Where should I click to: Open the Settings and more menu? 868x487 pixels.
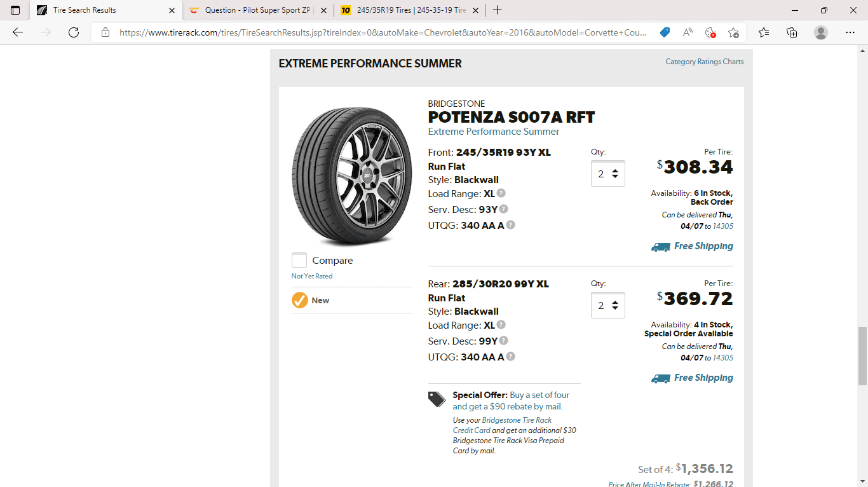tap(850, 32)
